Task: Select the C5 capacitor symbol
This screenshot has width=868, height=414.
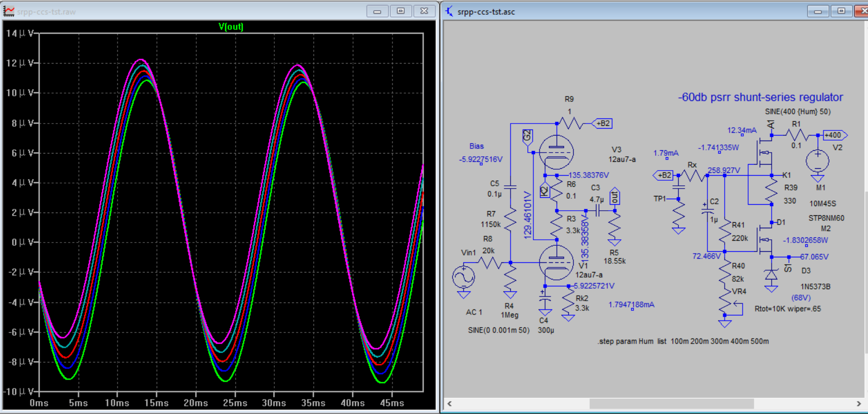Action: click(x=510, y=187)
